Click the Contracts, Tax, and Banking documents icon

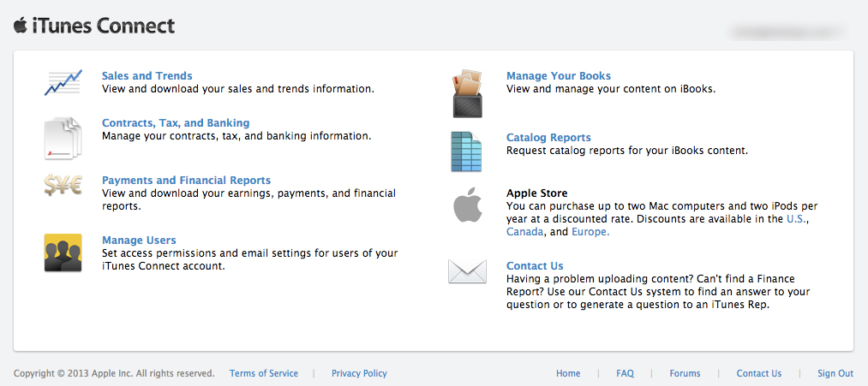pos(63,138)
